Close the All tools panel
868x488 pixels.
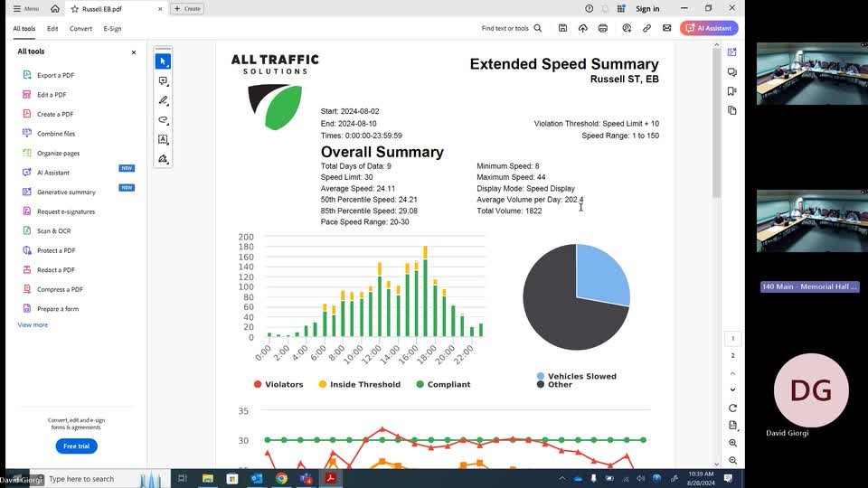coord(134,52)
